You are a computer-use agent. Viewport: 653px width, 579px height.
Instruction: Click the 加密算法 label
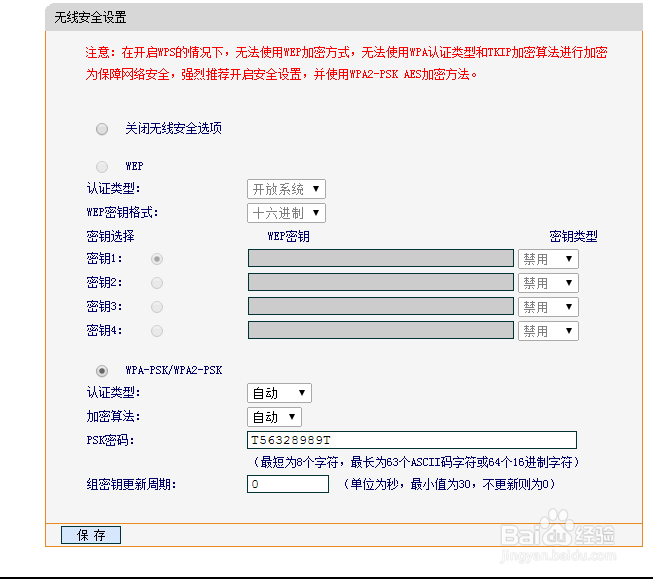pos(113,417)
